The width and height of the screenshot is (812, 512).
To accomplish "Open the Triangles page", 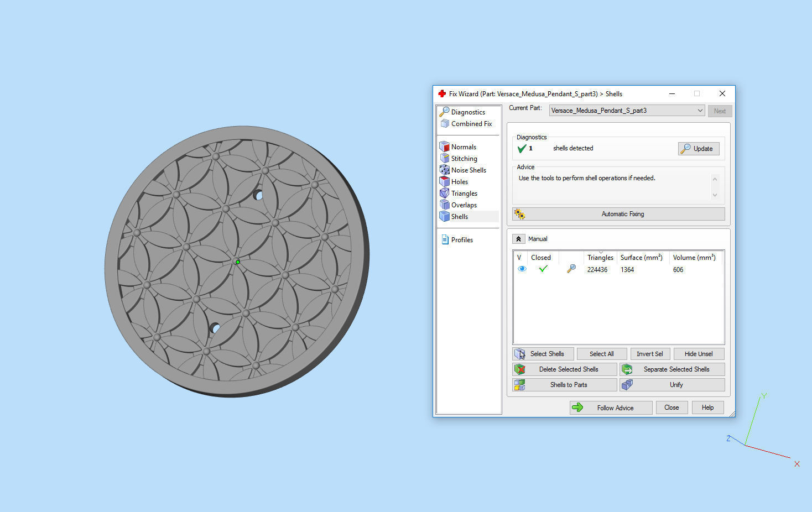I will (x=464, y=194).
